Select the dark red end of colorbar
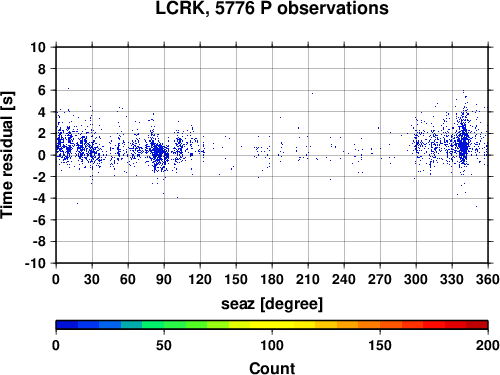The height and width of the screenshot is (375, 500). click(x=477, y=325)
